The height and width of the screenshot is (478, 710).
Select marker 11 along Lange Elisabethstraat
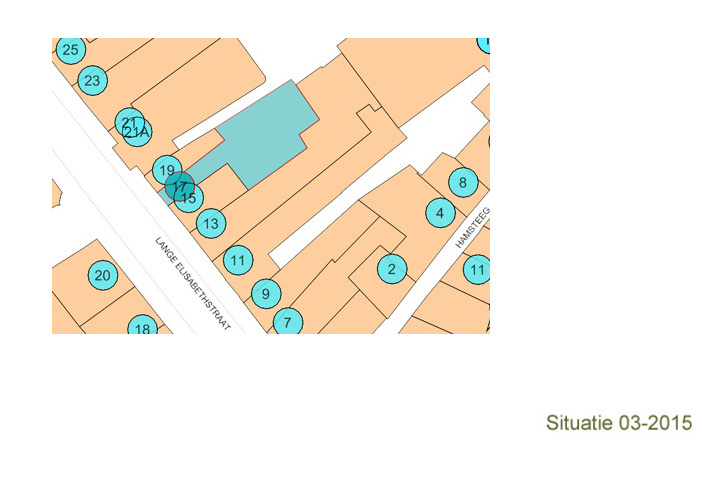pos(237,260)
